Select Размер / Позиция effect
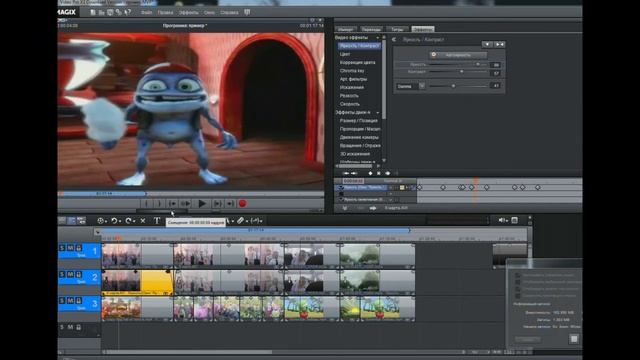Image resolution: width=640 pixels, height=360 pixels. click(359, 121)
